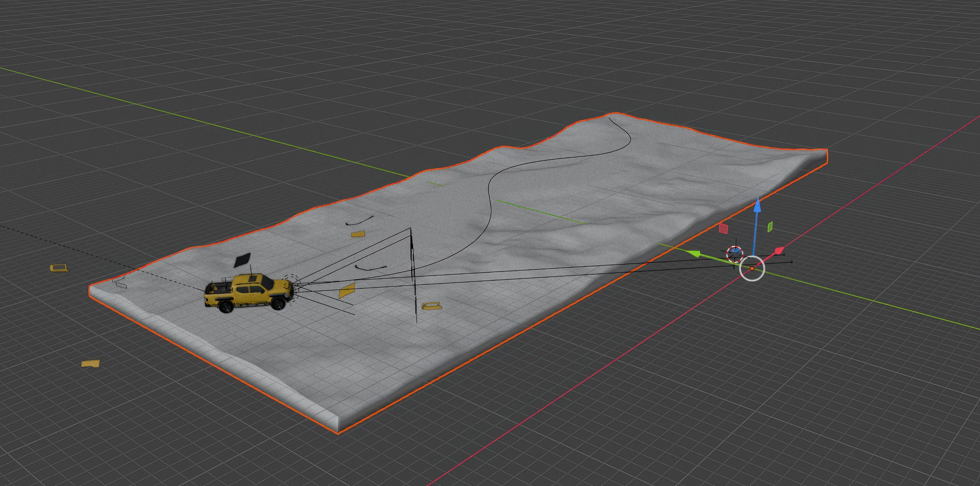Click wireframe rectangle at terrain's left corner
Image resolution: width=980 pixels, height=486 pixels.
tap(120, 284)
